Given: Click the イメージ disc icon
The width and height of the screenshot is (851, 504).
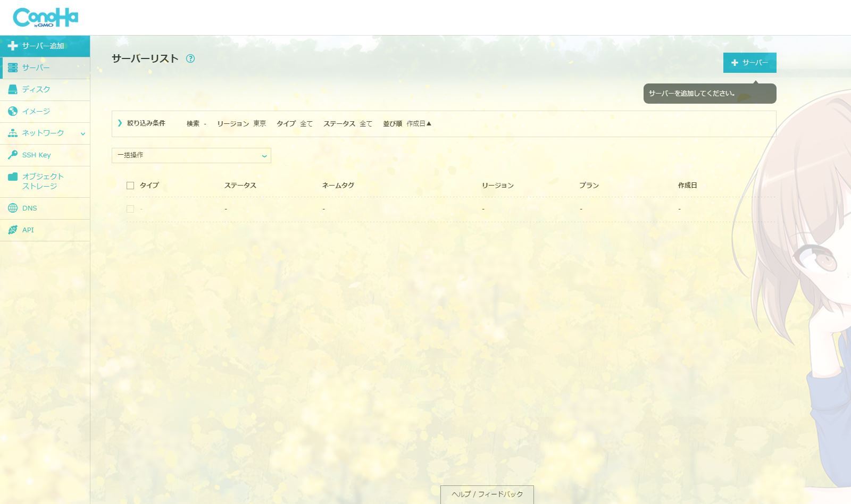Looking at the screenshot, I should coord(13,111).
